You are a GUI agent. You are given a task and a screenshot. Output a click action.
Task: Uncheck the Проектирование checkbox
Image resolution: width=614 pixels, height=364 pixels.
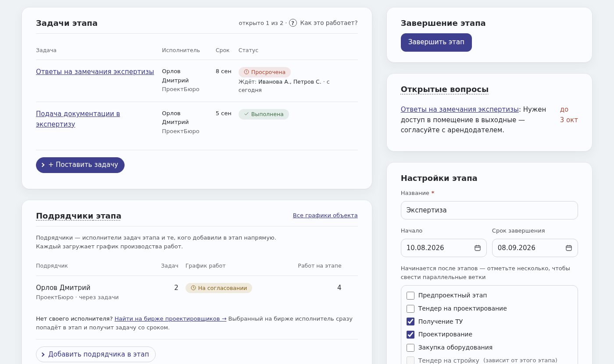(411, 335)
